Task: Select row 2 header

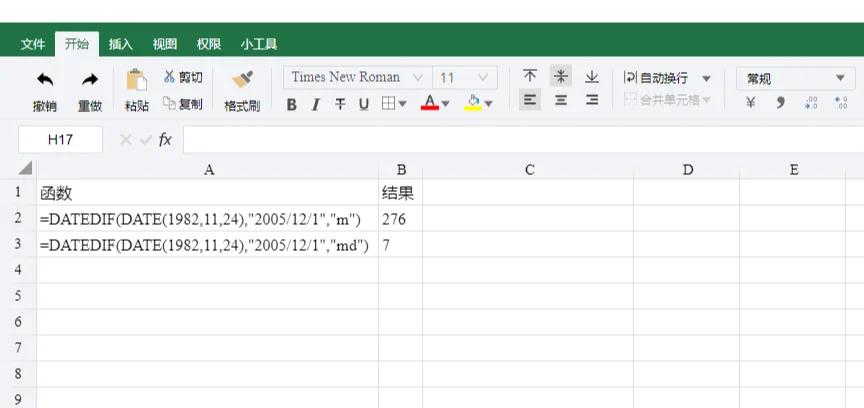Action: (x=18, y=218)
